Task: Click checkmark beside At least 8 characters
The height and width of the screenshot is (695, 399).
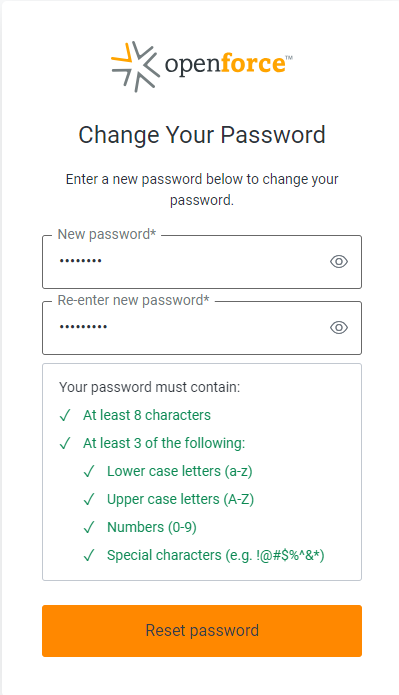Action: tap(65, 415)
